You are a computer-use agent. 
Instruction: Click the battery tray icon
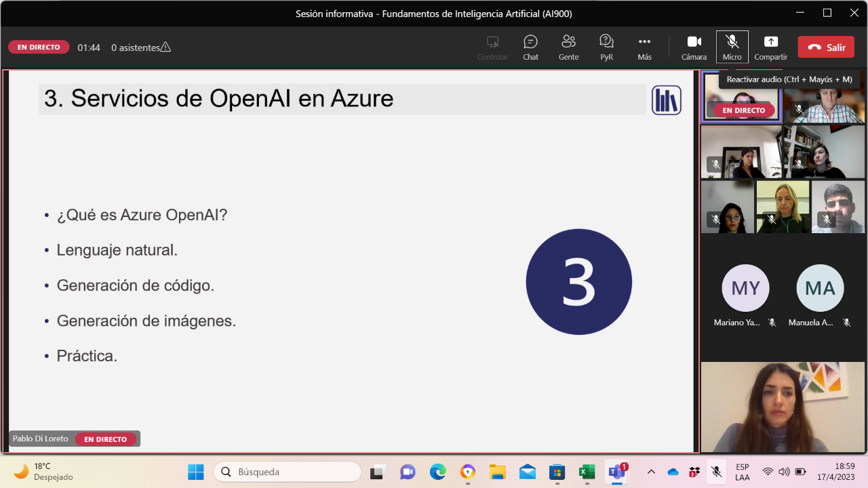(x=800, y=472)
